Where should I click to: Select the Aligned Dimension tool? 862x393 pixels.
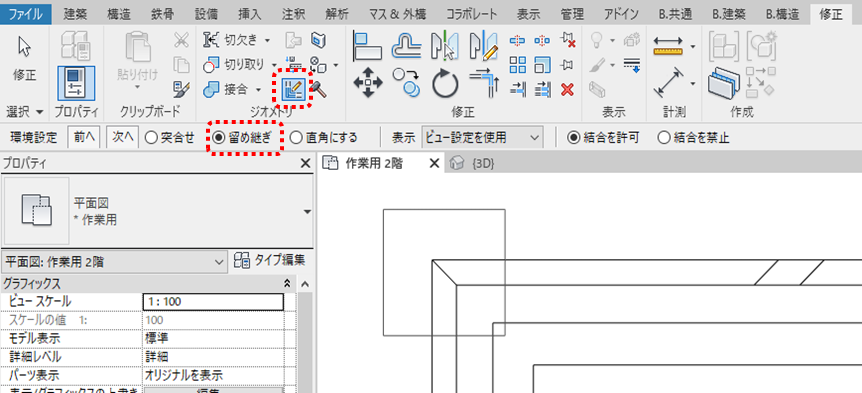(668, 83)
